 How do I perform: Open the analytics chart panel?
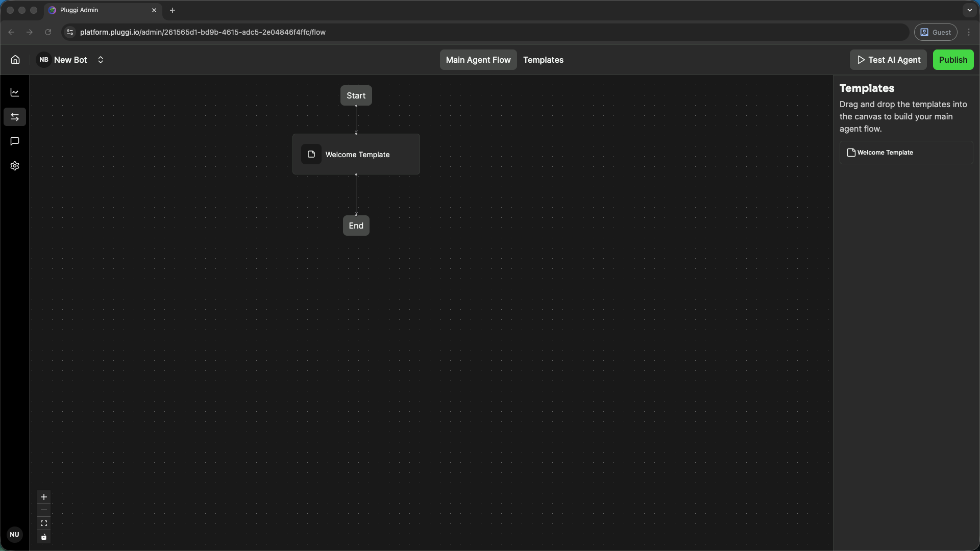coord(15,92)
